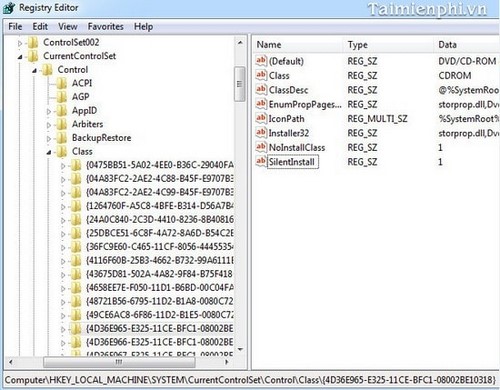The height and width of the screenshot is (390, 500).
Task: Select the NoInstallClass value name
Action: 297,147
